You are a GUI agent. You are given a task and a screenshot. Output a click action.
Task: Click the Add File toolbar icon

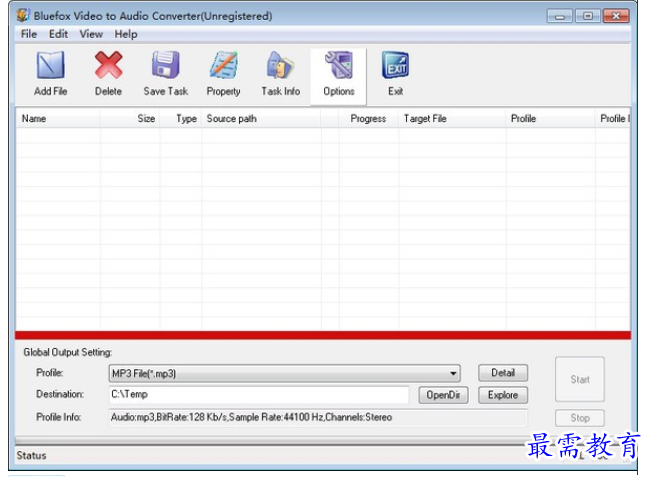pyautogui.click(x=50, y=65)
